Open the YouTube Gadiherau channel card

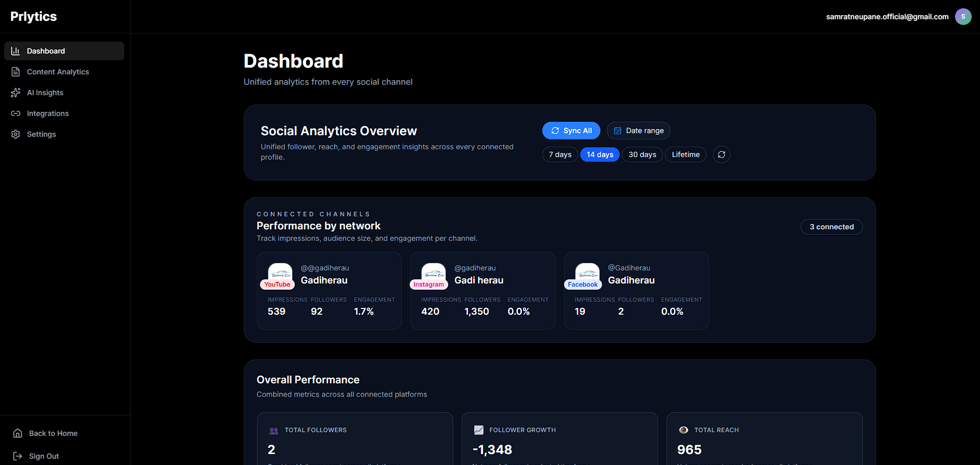pos(329,290)
